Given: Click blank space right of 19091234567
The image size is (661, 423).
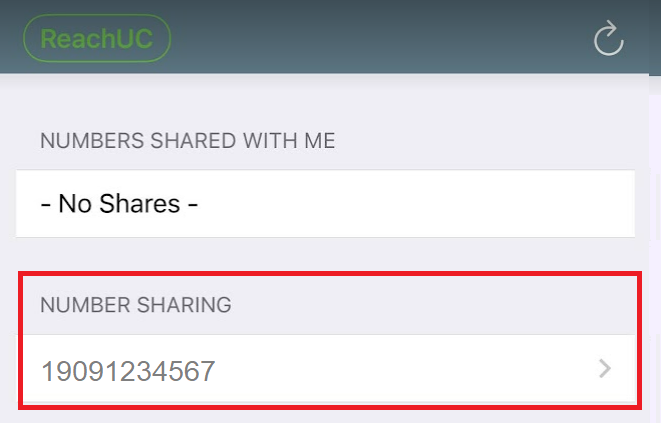Looking at the screenshot, I should 405,369.
